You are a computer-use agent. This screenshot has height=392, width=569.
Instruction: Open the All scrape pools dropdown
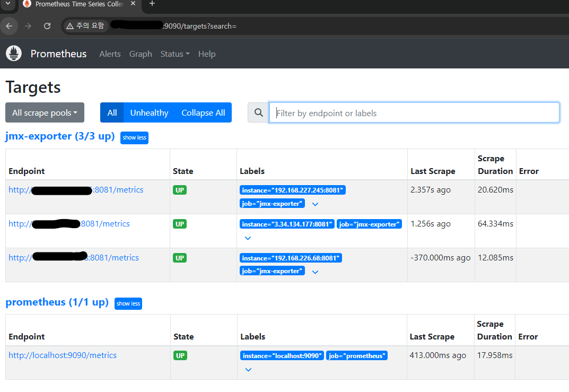pyautogui.click(x=45, y=112)
